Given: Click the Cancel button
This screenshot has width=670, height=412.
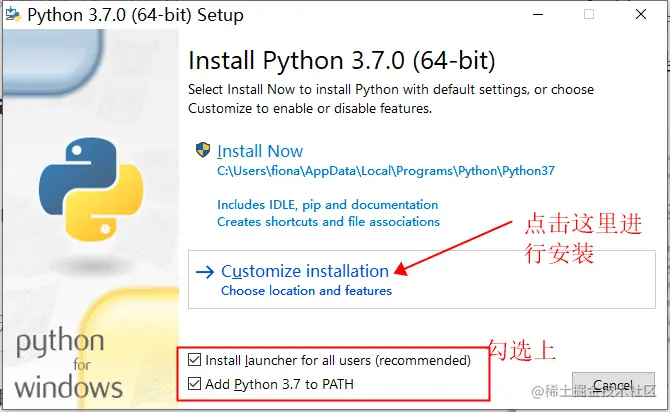Looking at the screenshot, I should [613, 386].
